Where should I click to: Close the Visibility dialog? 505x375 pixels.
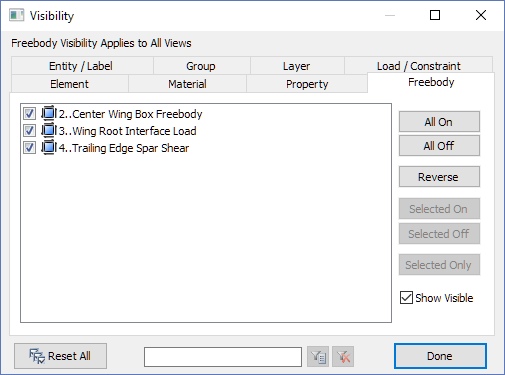point(481,15)
